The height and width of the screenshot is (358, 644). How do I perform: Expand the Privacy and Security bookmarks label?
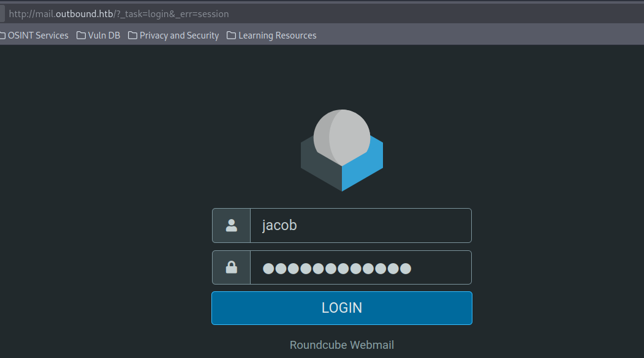(x=179, y=35)
